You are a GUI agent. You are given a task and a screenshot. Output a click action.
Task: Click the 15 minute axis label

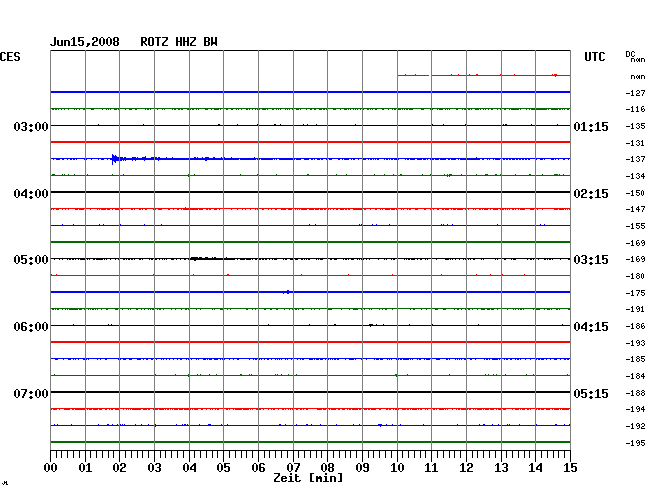coord(570,468)
